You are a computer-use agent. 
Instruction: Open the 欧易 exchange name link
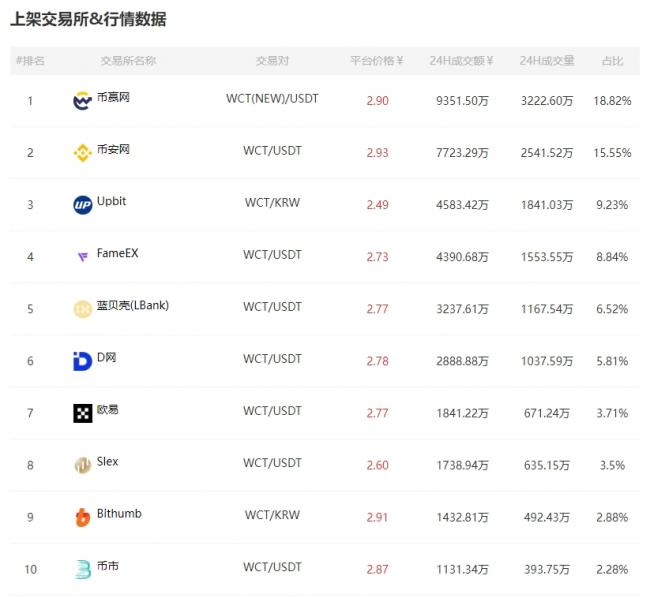point(107,409)
